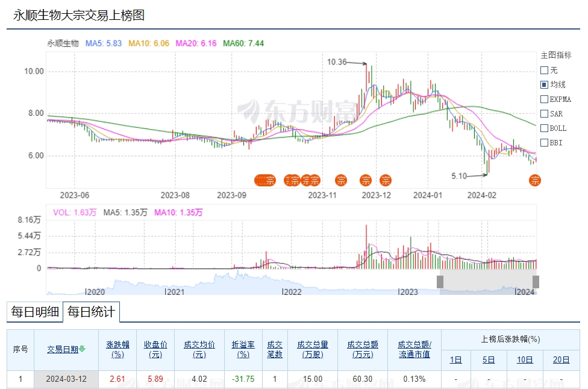Grab the right handle of timeline range

tap(536, 282)
